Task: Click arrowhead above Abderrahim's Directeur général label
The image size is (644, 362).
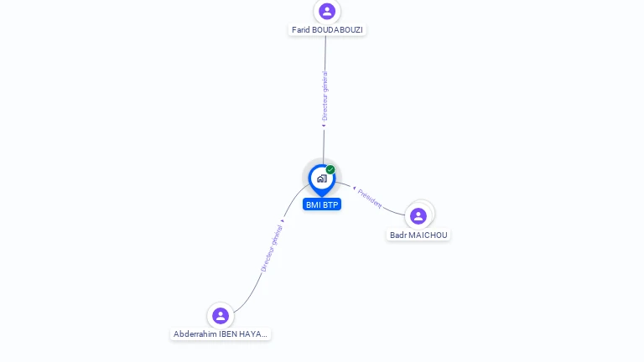Action: [282, 221]
